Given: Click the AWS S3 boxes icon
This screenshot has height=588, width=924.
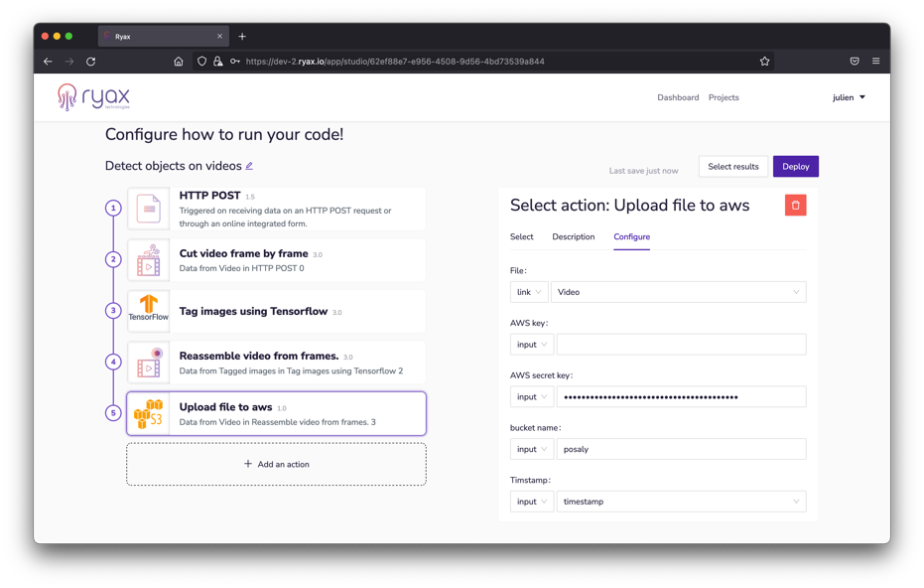Looking at the screenshot, I should pyautogui.click(x=148, y=413).
